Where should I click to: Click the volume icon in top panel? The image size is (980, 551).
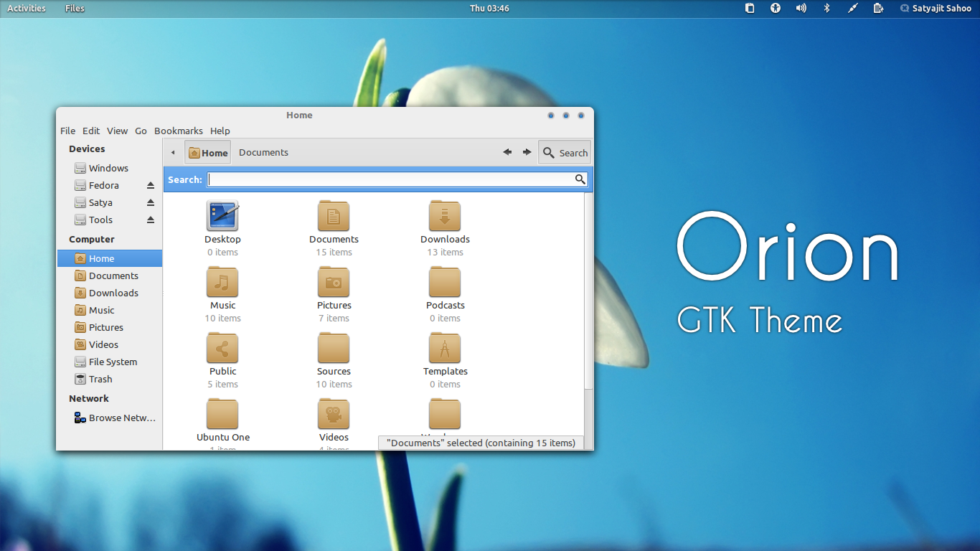[801, 9]
